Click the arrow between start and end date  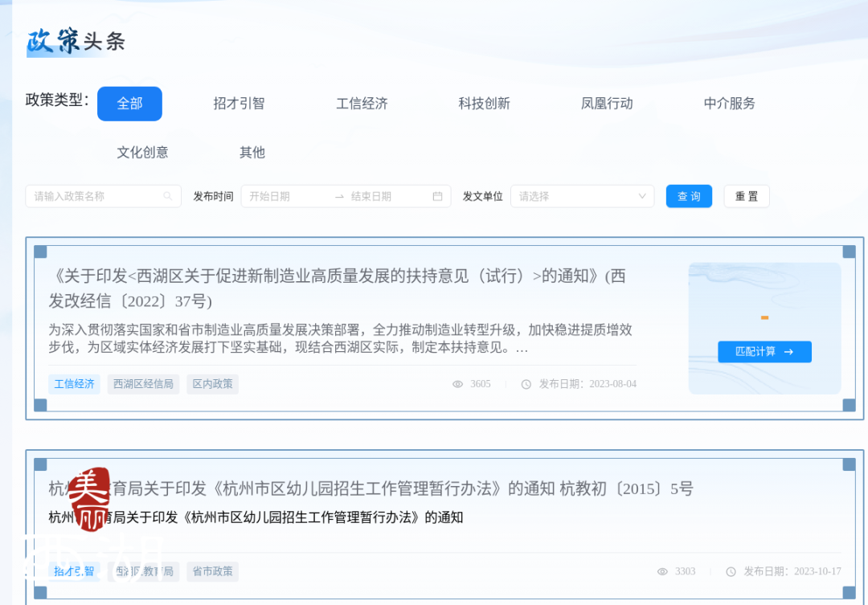click(339, 196)
